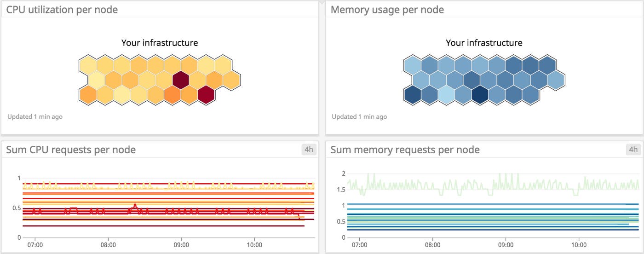Select the lightest blue hexagon in Memory map bottom row
Screen dimensions: 644x254
pyautogui.click(x=446, y=95)
